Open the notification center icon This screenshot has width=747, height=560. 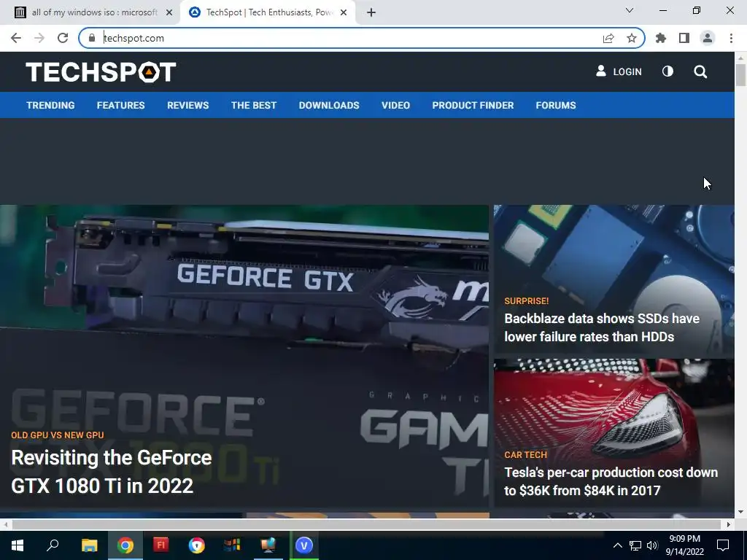723,545
